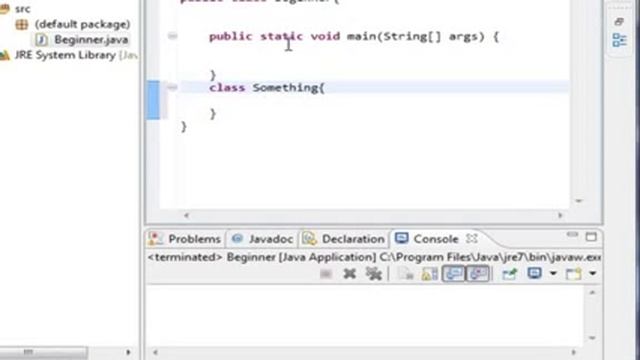This screenshot has height=360, width=640.
Task: Switch to the Declaration tab
Action: [344, 239]
